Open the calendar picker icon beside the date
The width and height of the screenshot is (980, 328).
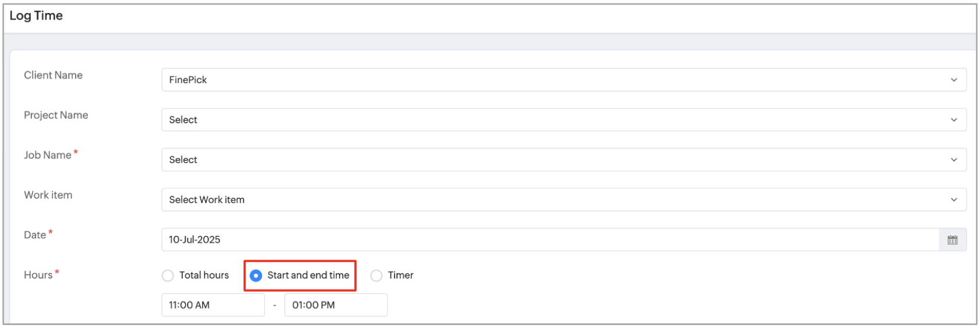coord(952,240)
